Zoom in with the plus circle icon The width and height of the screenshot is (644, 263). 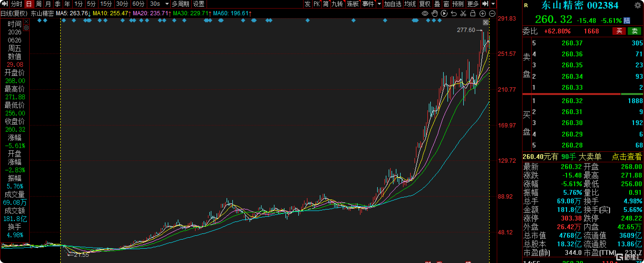482,13
